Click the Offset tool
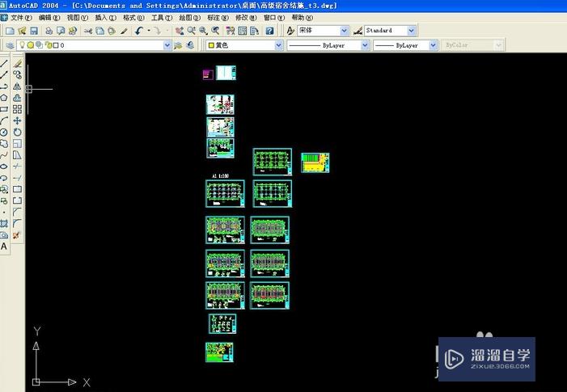567x392 pixels. pos(17,98)
